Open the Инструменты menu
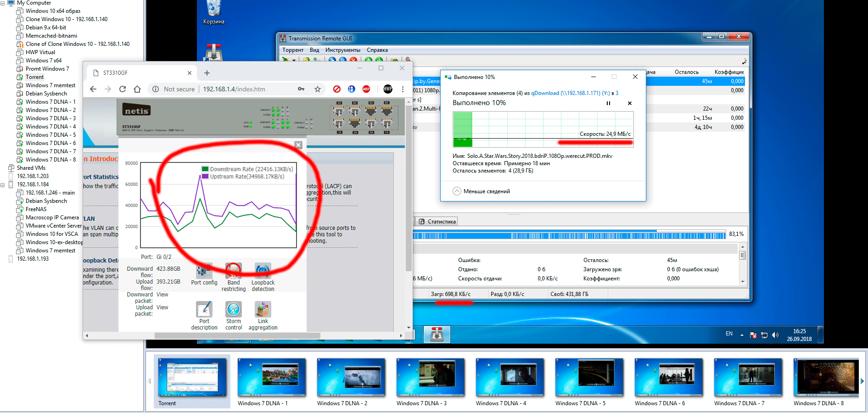 click(x=342, y=50)
